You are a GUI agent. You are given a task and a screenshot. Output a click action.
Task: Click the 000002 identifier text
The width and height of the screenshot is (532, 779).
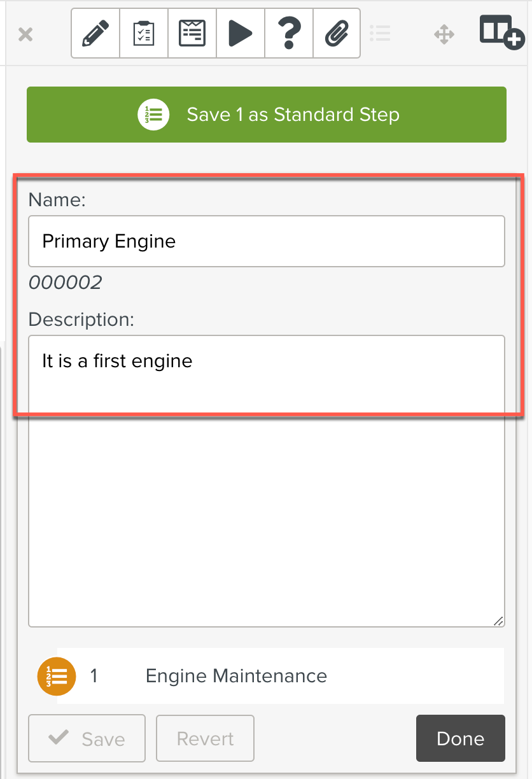pos(66,282)
